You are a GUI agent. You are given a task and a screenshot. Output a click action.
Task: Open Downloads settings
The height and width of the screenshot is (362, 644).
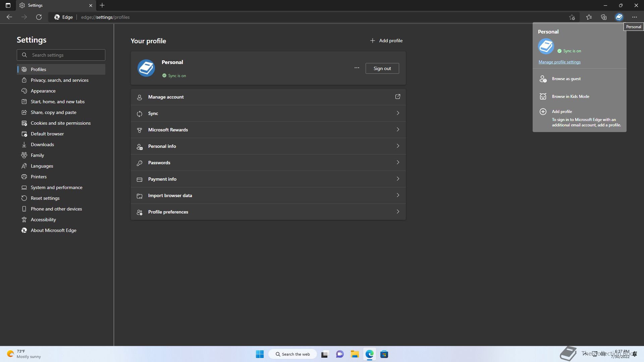(x=61, y=144)
